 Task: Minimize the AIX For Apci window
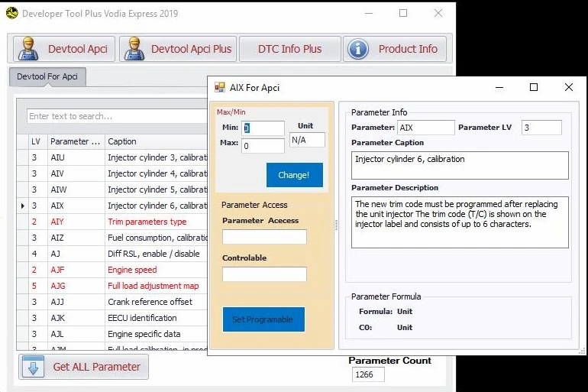[x=499, y=87]
